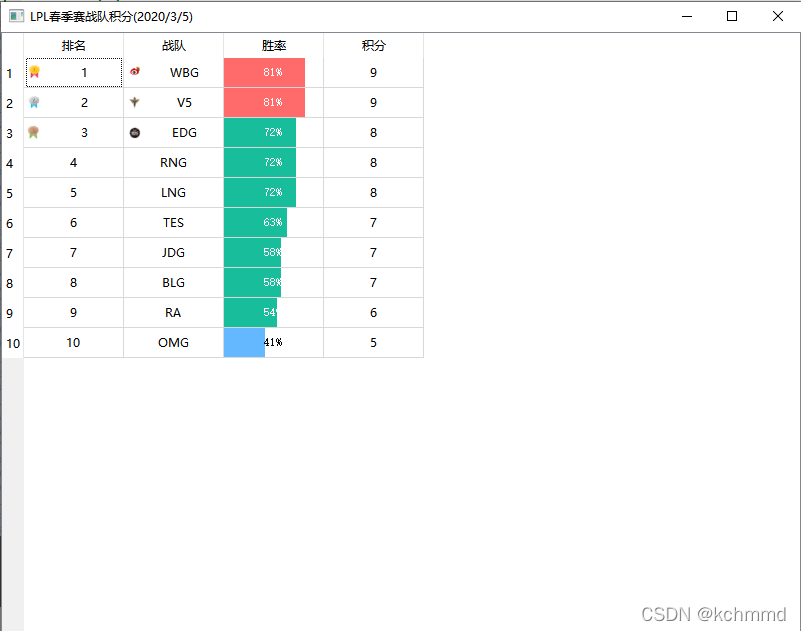The height and width of the screenshot is (631, 801).
Task: Select row header 2
Action: pos(12,103)
